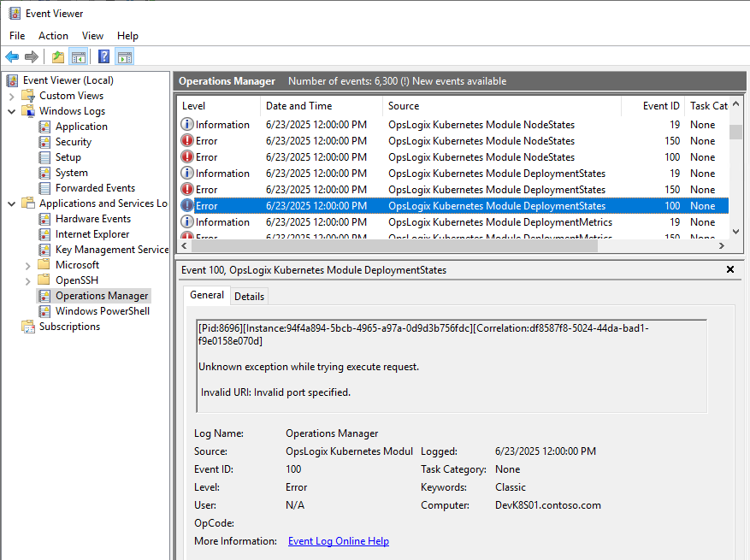Select the Security log icon in the tree
750x560 pixels.
click(44, 142)
